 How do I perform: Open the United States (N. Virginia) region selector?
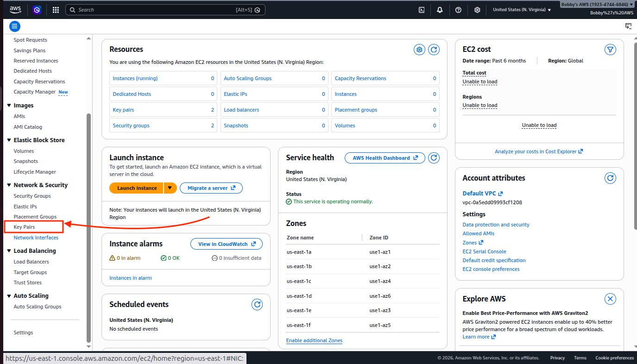coord(522,10)
